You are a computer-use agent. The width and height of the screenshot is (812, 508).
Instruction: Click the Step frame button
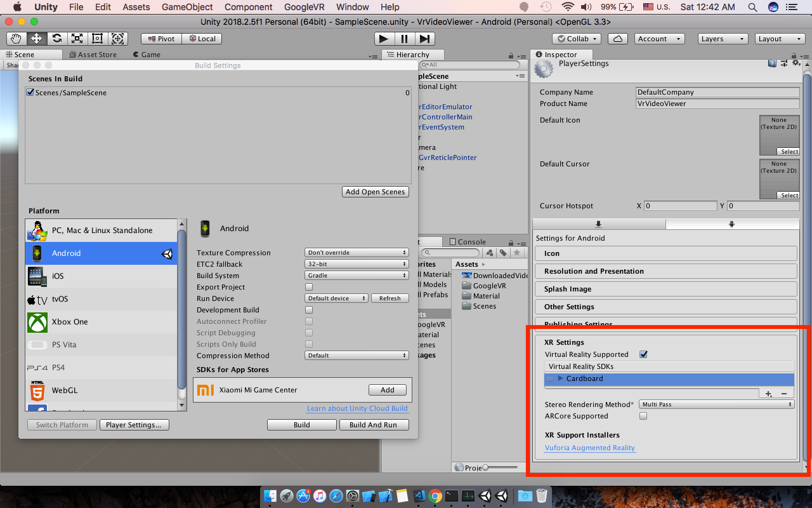tap(425, 39)
